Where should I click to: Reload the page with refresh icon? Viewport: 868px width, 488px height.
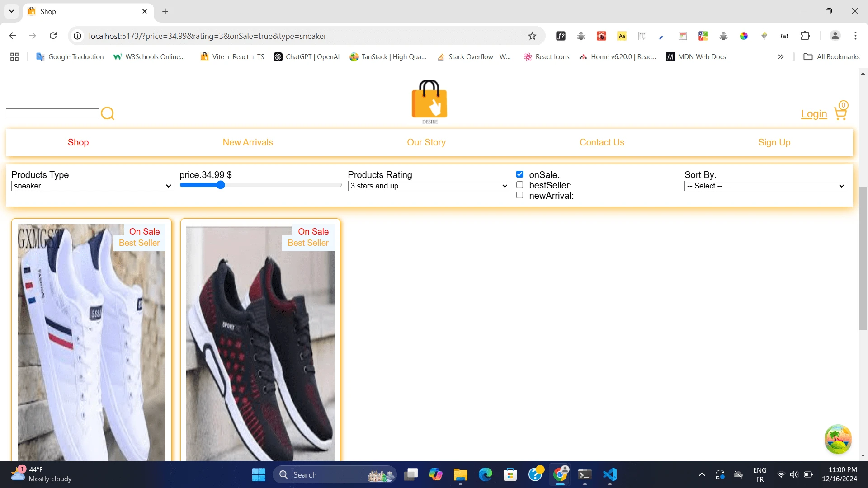tap(53, 36)
